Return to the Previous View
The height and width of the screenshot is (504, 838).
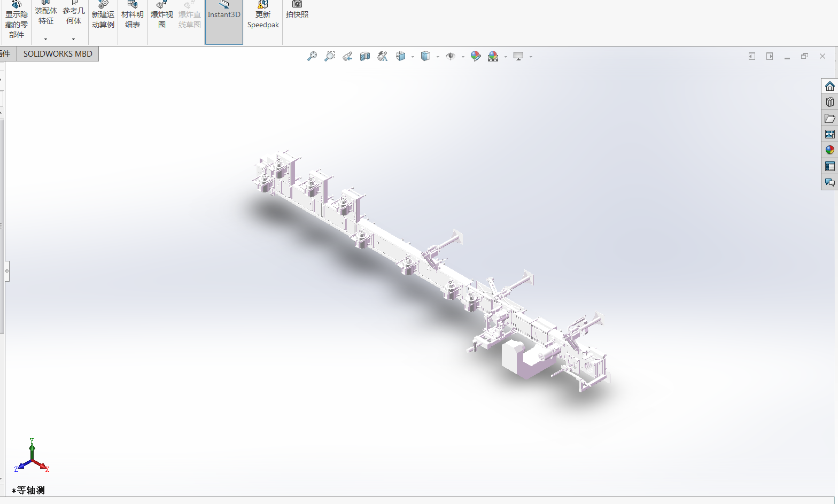pos(347,56)
